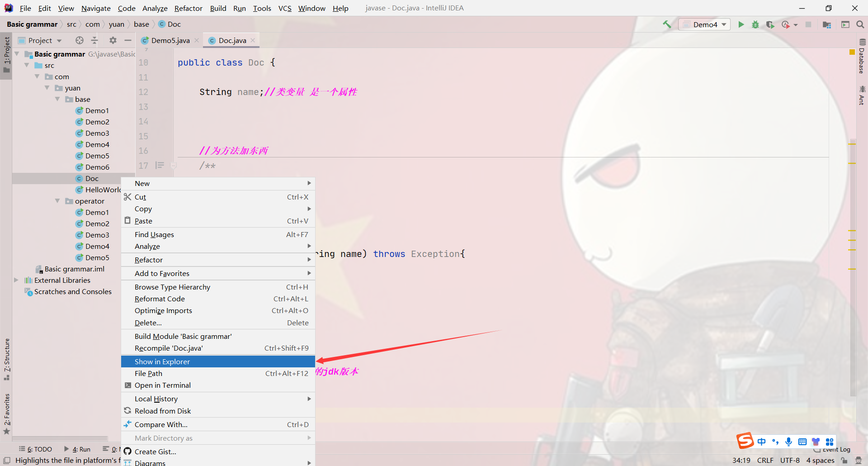Open the Sogou toolbox grid icon
Screen dimensions: 868x466
(830, 442)
